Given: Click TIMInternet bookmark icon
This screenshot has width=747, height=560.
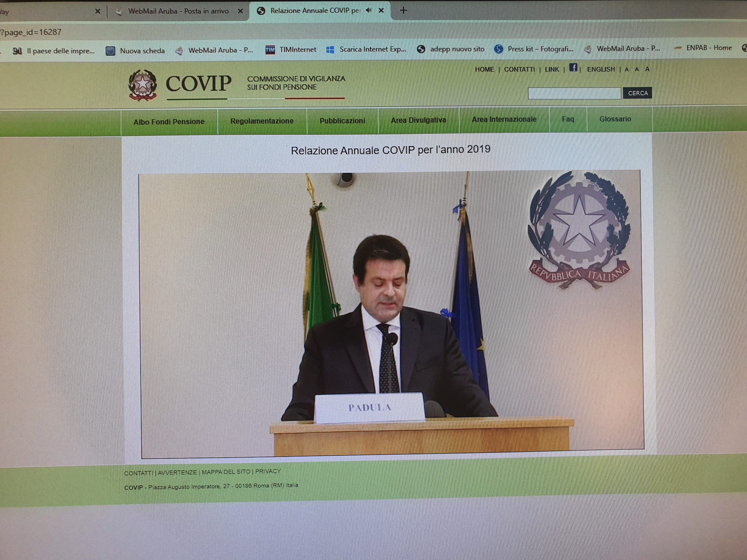Looking at the screenshot, I should tap(270, 50).
